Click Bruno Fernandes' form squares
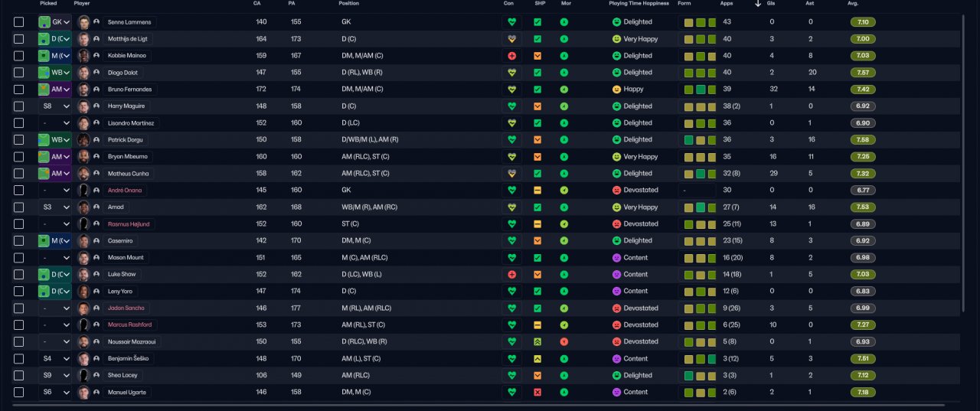The image size is (980, 411). coord(700,90)
